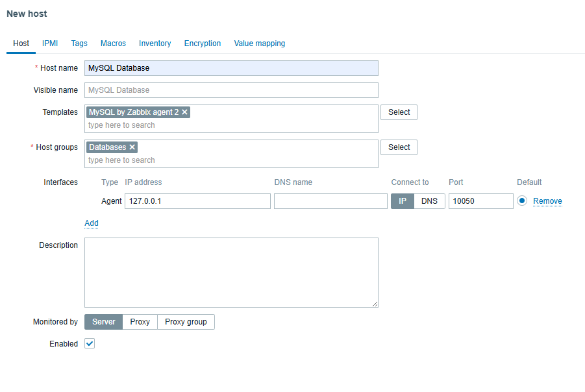585x392 pixels.
Task: Go to the Macros tab
Action: [x=113, y=43]
